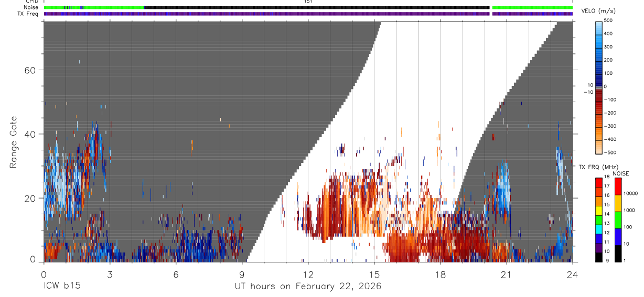Select the -500 tick on velocity colorbar
The image size is (644, 297).
coord(609,152)
